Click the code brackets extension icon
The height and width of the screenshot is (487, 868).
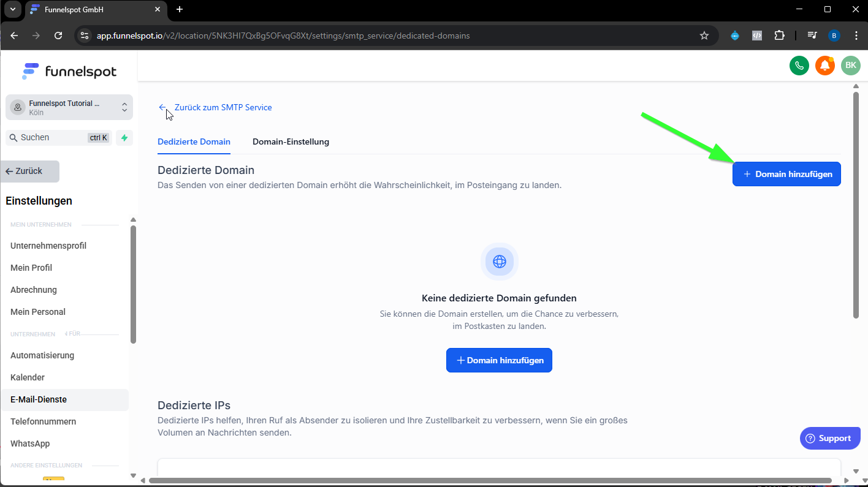[757, 36]
